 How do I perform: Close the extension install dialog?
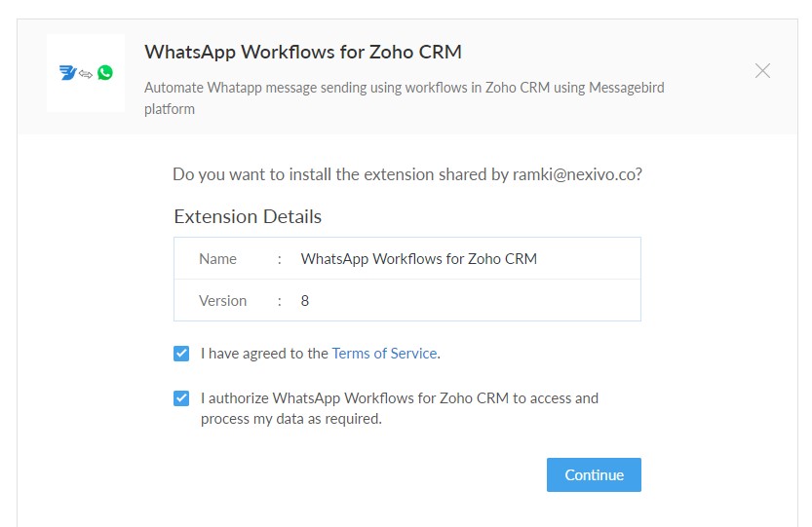(x=762, y=71)
